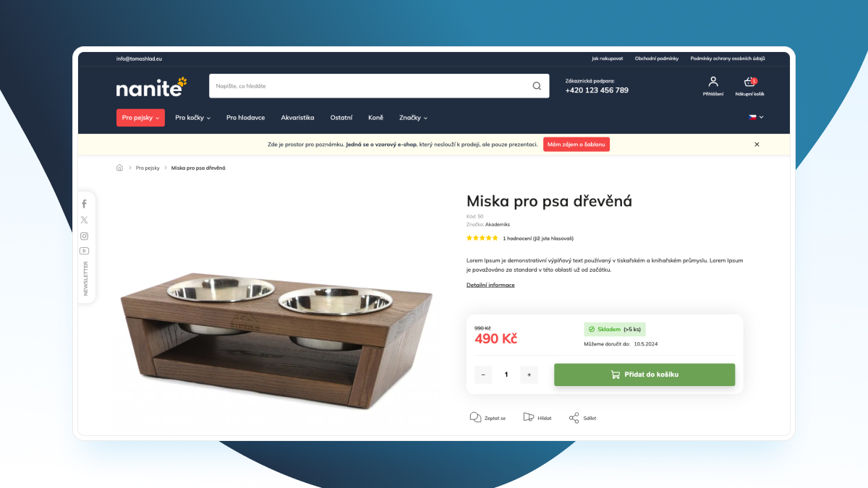Select the Akvaristika menu item
The image size is (868, 488).
pyautogui.click(x=297, y=118)
